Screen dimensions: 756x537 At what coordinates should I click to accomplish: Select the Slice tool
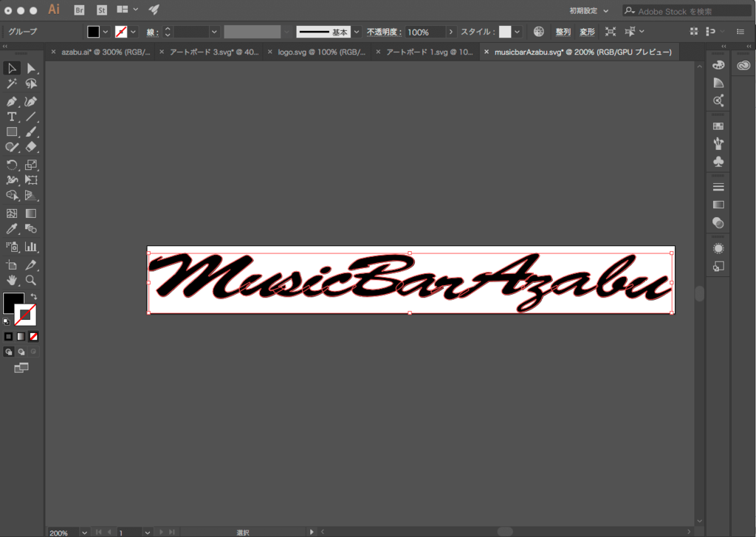(31, 265)
